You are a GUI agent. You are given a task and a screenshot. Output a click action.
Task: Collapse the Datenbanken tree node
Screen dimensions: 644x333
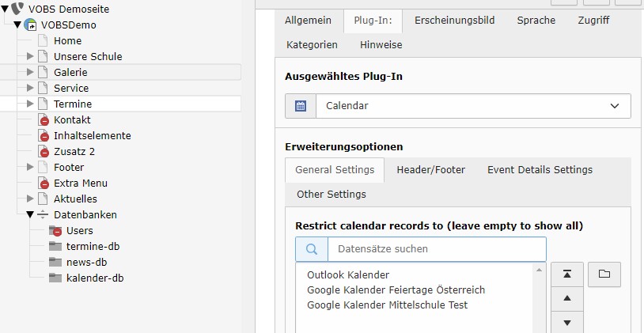(x=31, y=214)
